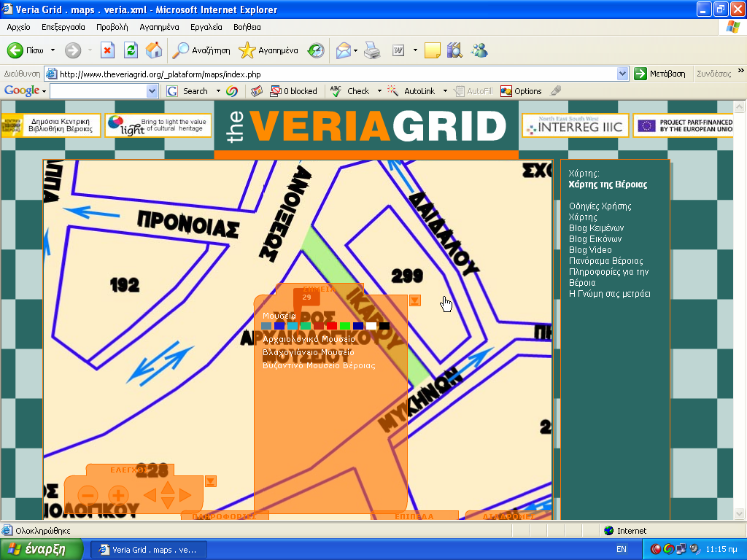
Task: Launch the Messenger icon
Action: pyautogui.click(x=479, y=50)
